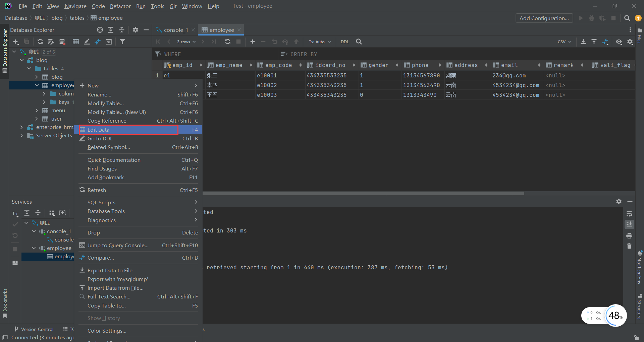644x342 pixels.
Task: Expand the menu table node
Action: (37, 110)
